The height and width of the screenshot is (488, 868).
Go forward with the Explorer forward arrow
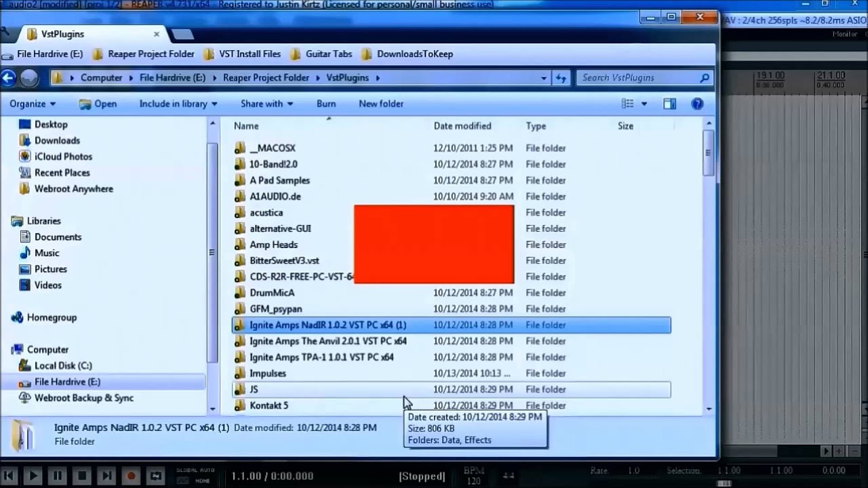(29, 78)
